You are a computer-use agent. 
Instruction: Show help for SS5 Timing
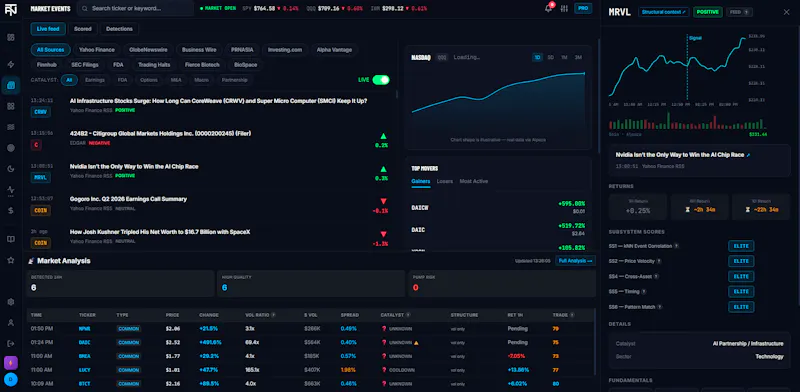point(644,292)
